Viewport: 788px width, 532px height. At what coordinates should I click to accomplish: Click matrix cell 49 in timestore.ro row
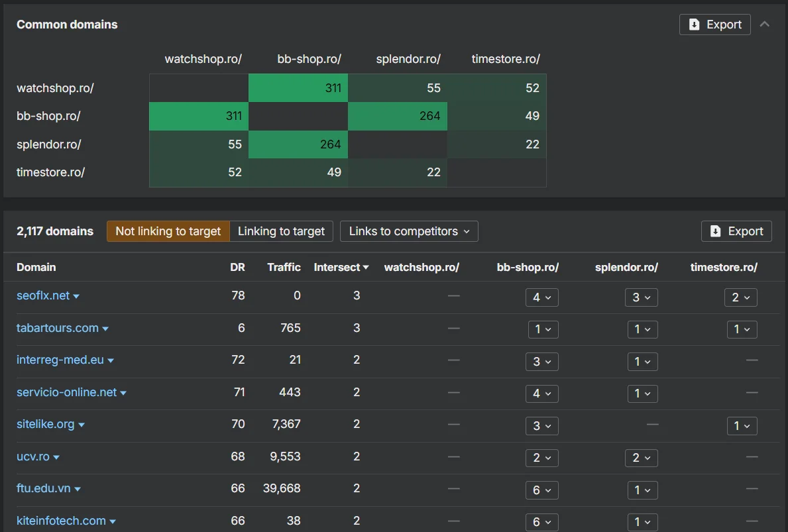pyautogui.click(x=298, y=172)
